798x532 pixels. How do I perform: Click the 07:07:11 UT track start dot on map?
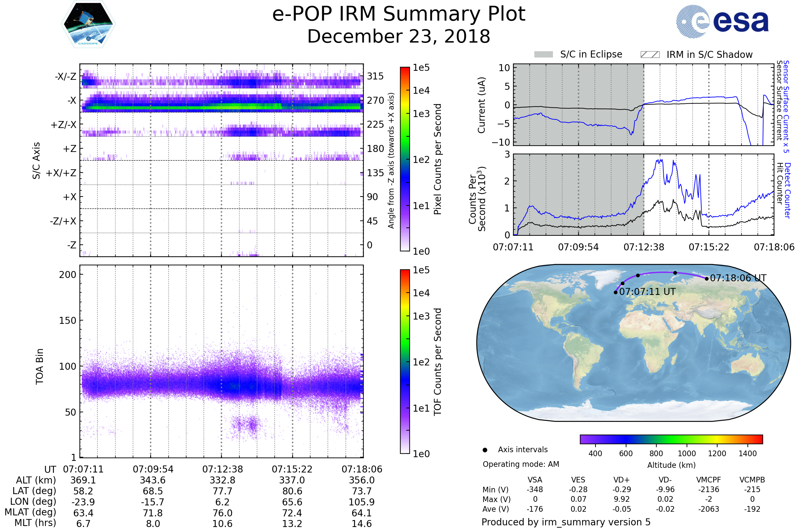[x=615, y=293]
